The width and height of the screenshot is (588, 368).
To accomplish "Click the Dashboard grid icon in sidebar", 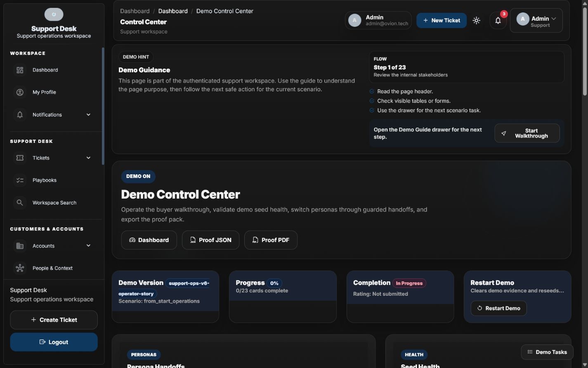I will click(20, 70).
